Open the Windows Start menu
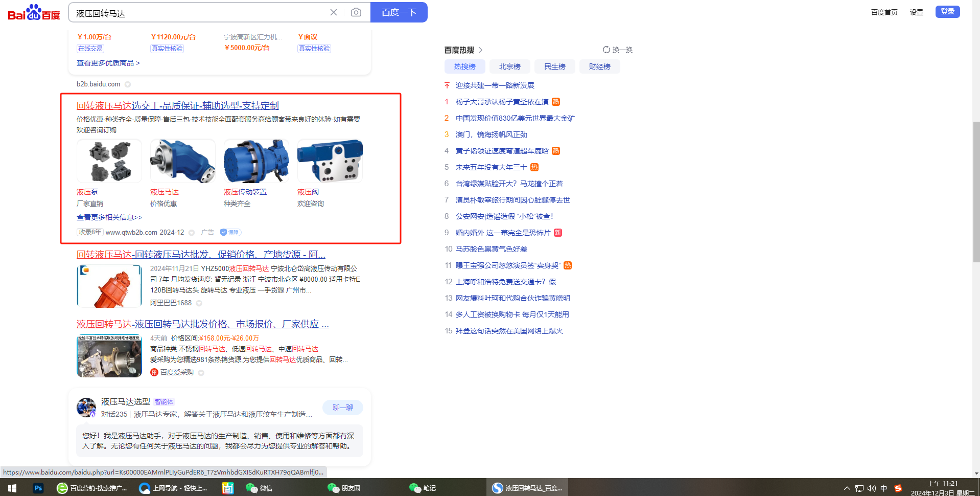This screenshot has width=980, height=496. coord(12,488)
